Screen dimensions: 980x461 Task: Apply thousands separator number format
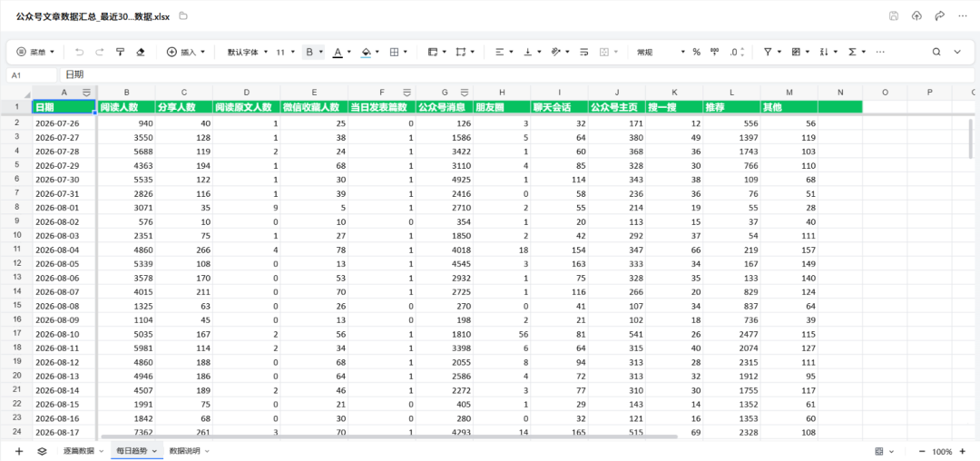pyautogui.click(x=714, y=53)
